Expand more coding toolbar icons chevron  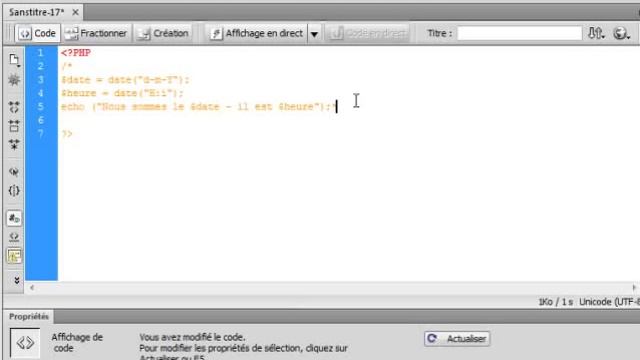tap(16, 280)
